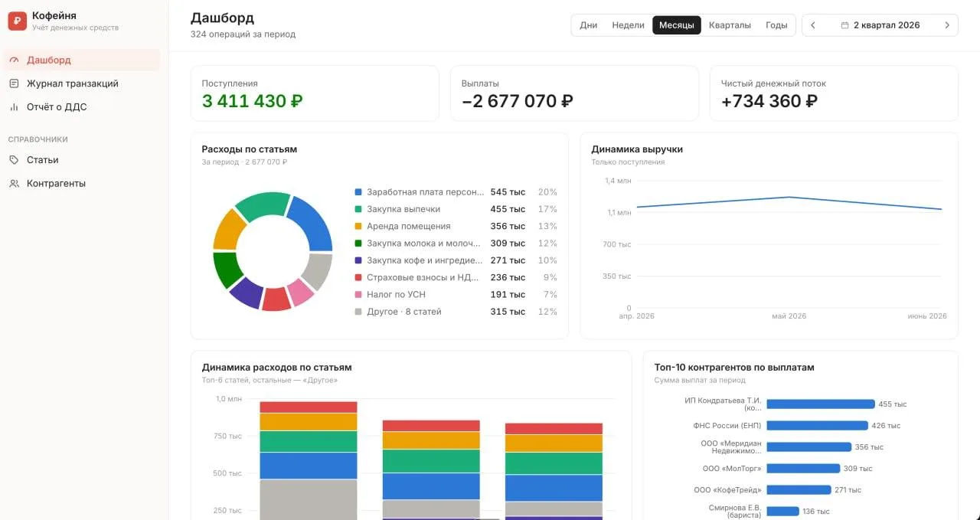Open the Контрагенты reference list
The width and height of the screenshot is (980, 520).
82,184
